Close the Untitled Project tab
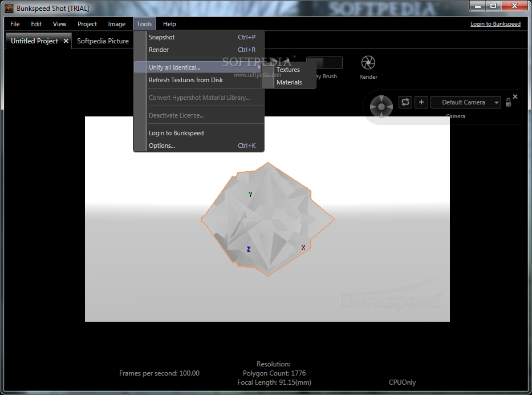 click(66, 41)
